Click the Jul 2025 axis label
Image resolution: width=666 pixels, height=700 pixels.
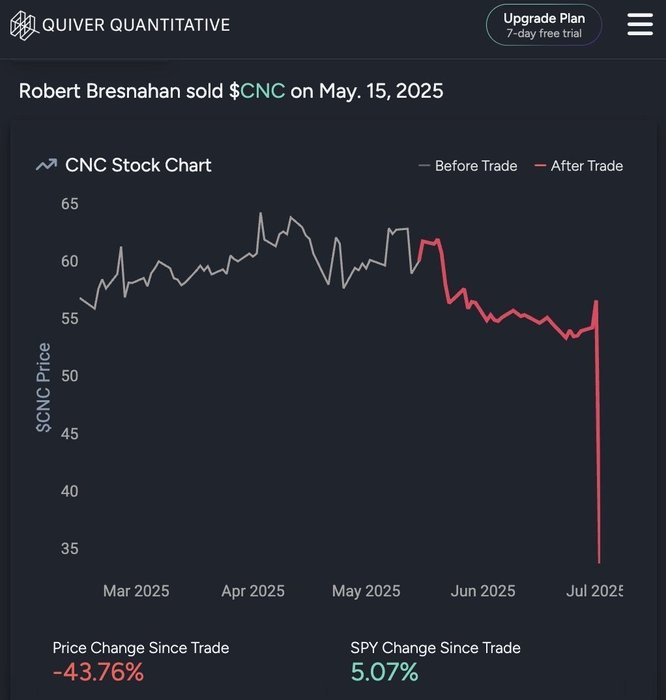pos(594,591)
